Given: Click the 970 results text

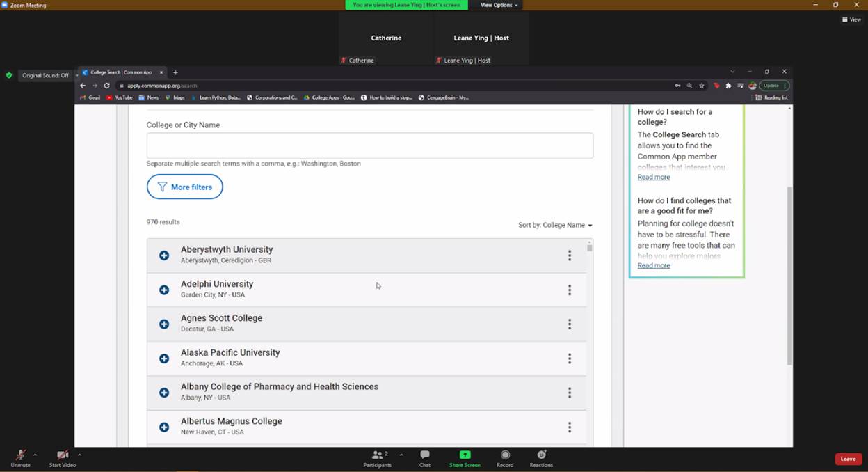Looking at the screenshot, I should [163, 222].
